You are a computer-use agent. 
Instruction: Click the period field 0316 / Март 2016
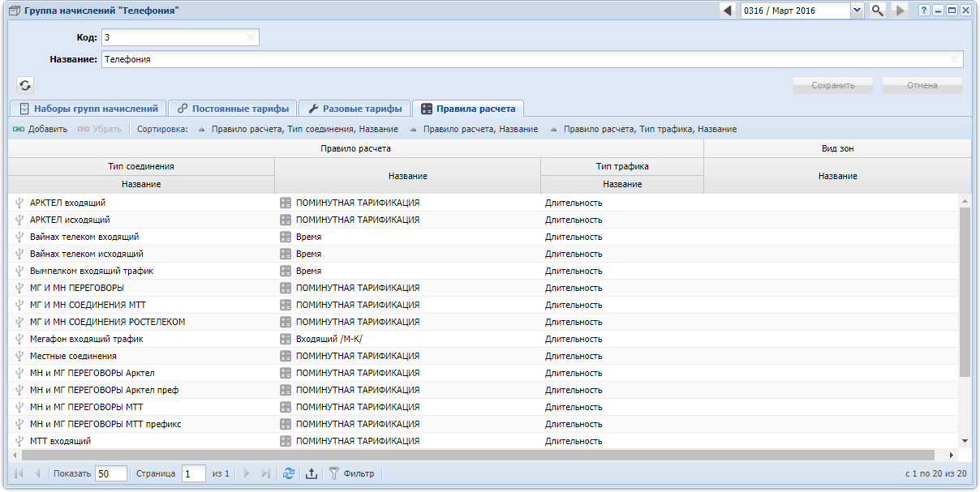pyautogui.click(x=795, y=11)
